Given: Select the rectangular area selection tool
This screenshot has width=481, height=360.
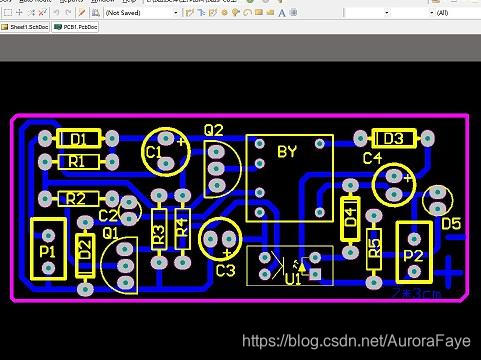Looking at the screenshot, I should pos(8,13).
